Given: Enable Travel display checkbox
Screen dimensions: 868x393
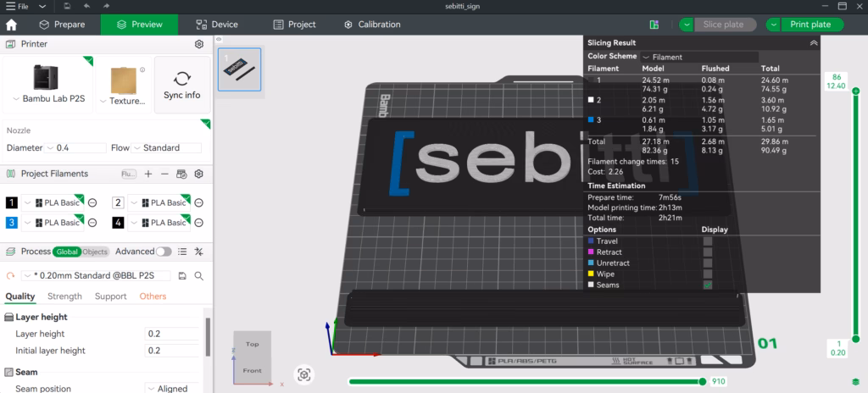Looking at the screenshot, I should click(x=708, y=241).
